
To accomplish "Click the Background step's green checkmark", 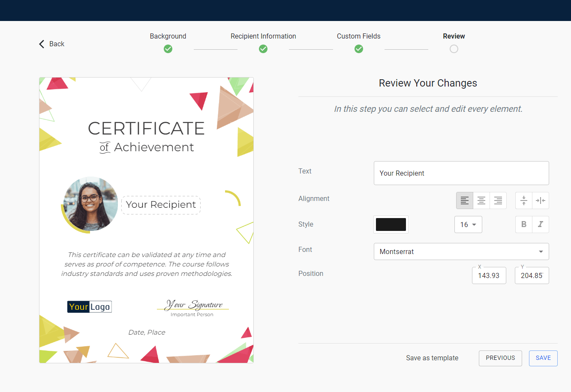I will click(x=168, y=49).
